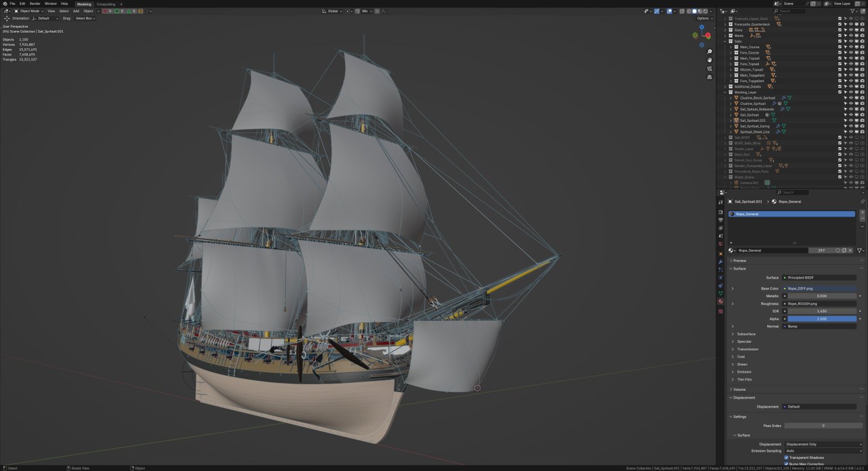Open the outliner filter funnel
Viewport: 868px width, 471px height.
coord(853,11)
